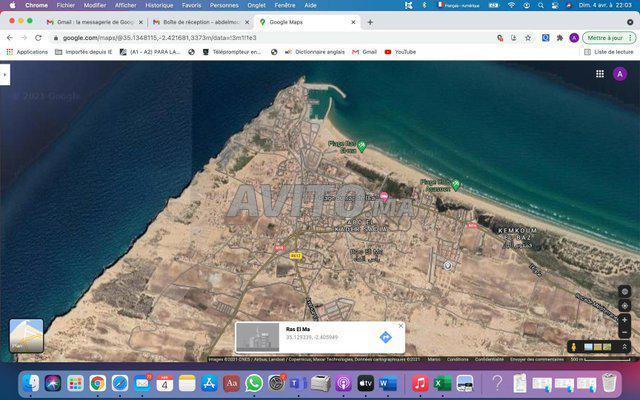Open the Favoris menu
640x400 pixels.
click(191, 5)
